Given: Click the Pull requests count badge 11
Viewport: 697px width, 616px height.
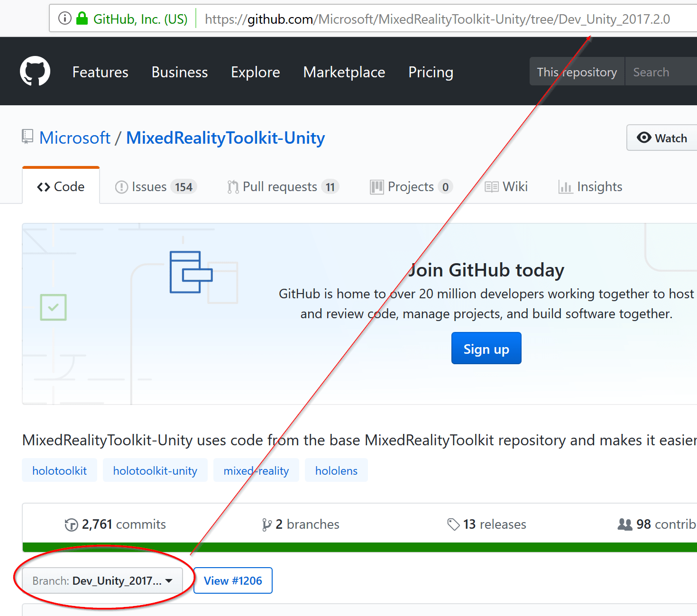Looking at the screenshot, I should (x=330, y=187).
